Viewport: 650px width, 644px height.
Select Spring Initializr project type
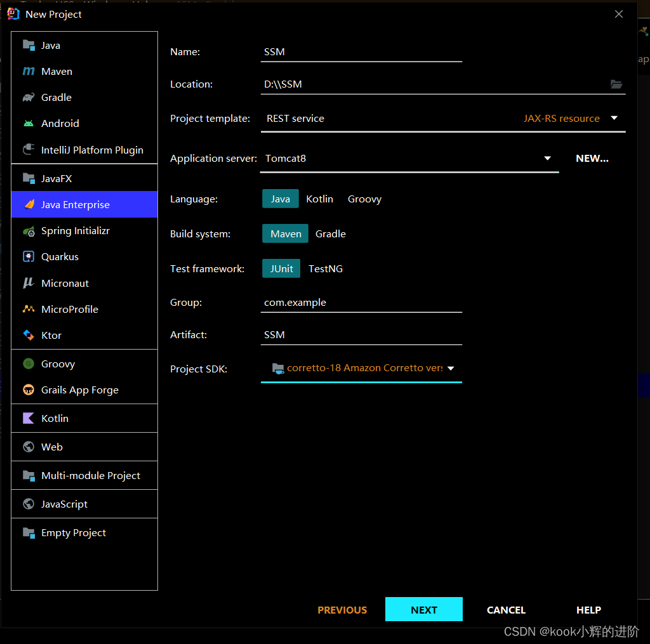tap(84, 231)
